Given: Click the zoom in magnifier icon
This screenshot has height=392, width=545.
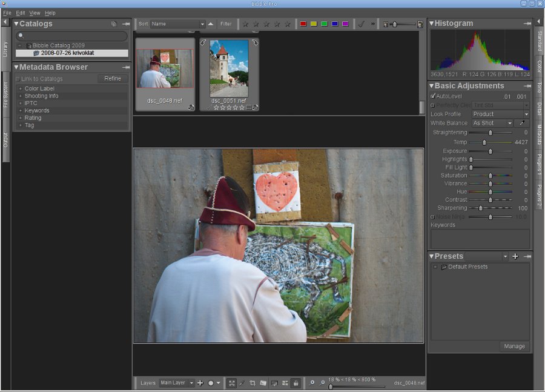Looking at the screenshot, I should 322,383.
